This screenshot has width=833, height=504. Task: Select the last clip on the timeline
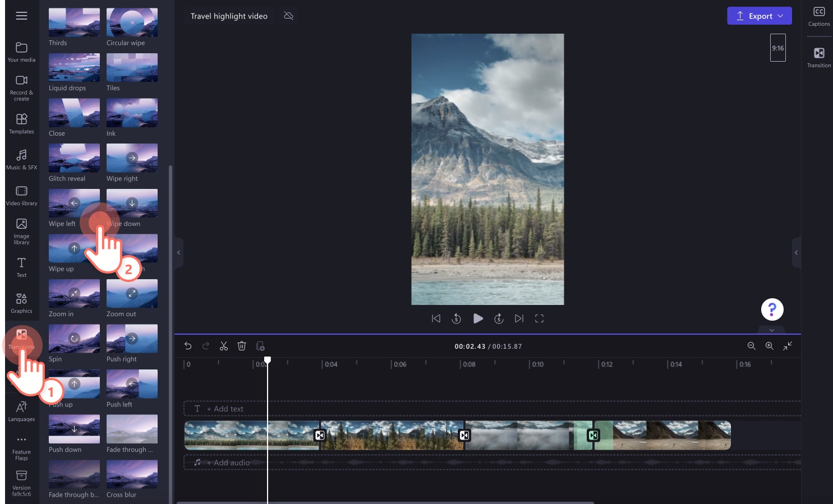click(x=662, y=435)
